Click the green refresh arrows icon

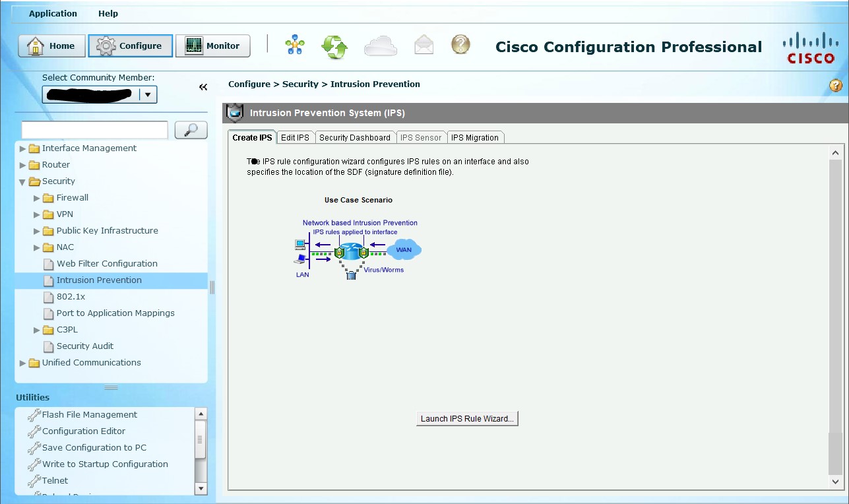[x=334, y=46]
